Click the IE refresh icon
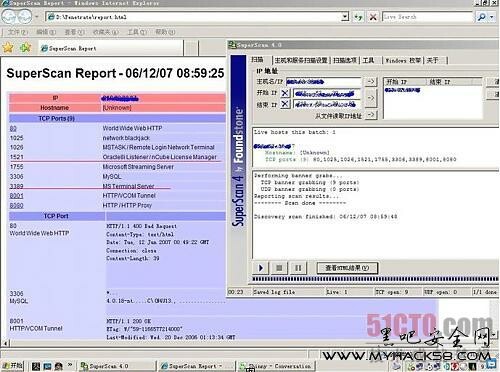Image resolution: width=500 pixels, height=372 pixels. coord(359,17)
